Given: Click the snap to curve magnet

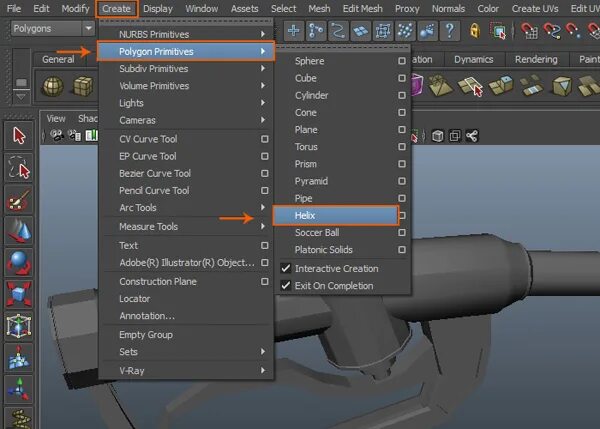Looking at the screenshot, I should point(552,31).
